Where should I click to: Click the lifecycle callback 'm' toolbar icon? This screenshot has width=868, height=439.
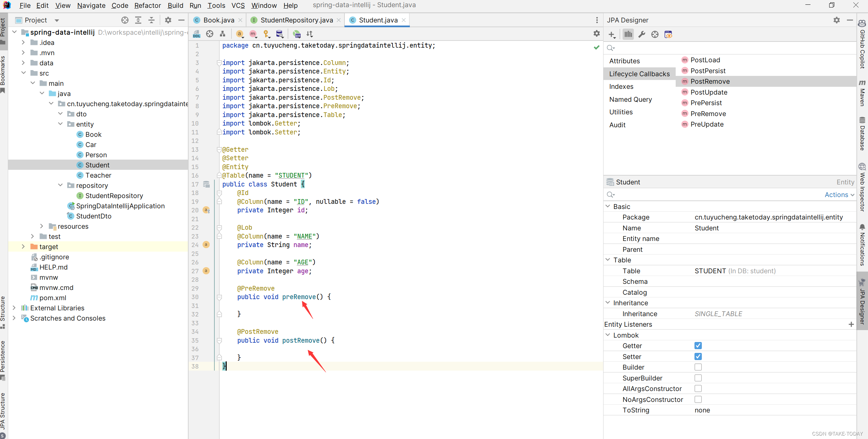[x=253, y=34]
